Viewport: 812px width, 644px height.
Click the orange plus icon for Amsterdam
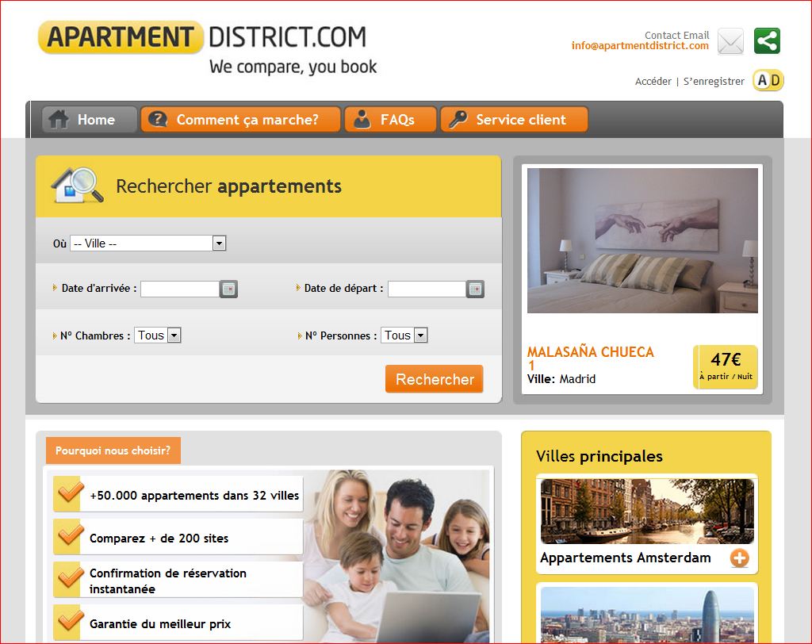pyautogui.click(x=740, y=558)
